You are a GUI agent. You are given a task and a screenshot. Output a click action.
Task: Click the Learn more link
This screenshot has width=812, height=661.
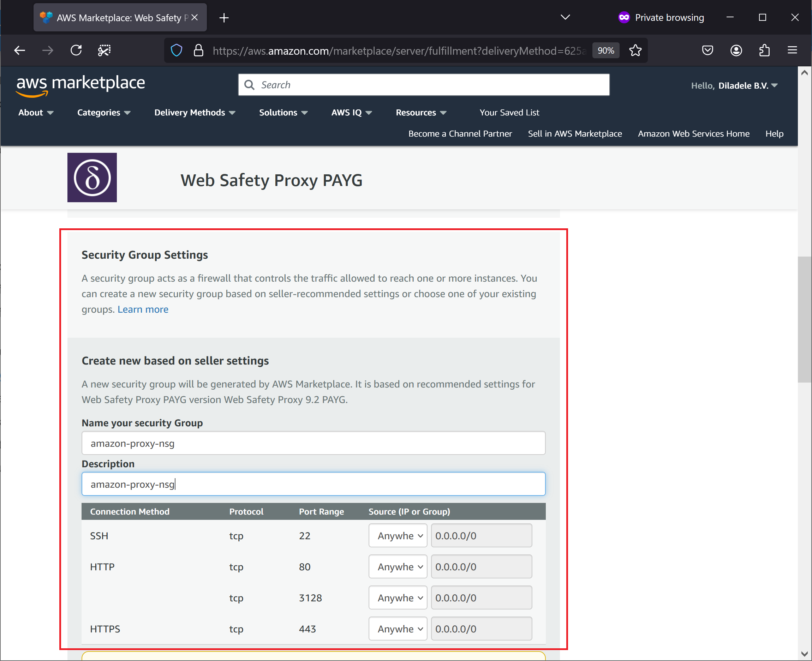(x=143, y=310)
